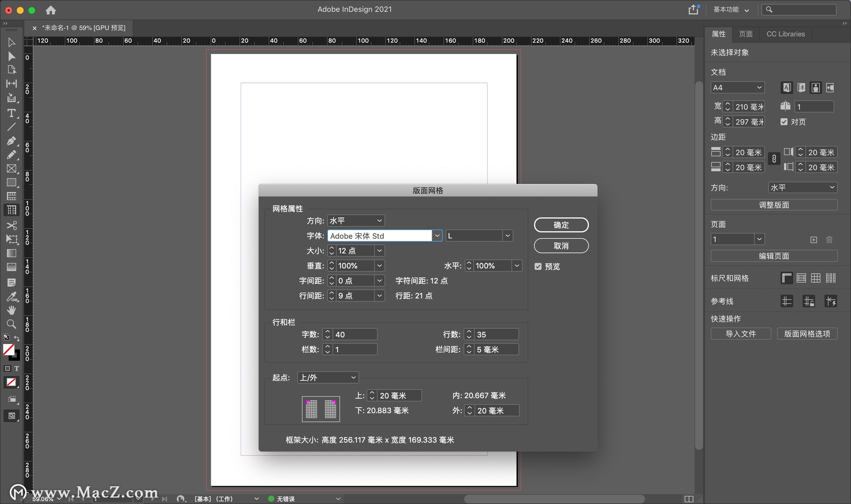Select the Type tool in the toolbar
The height and width of the screenshot is (504, 851).
tap(11, 113)
